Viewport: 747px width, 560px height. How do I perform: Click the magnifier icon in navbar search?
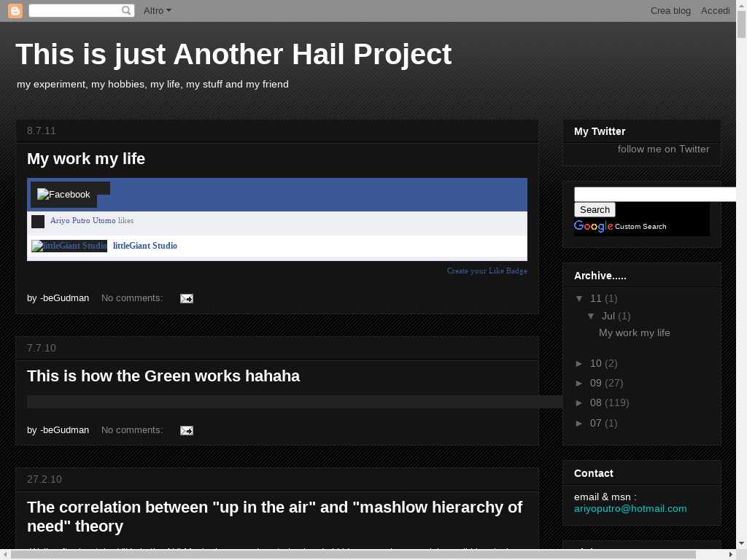(126, 11)
